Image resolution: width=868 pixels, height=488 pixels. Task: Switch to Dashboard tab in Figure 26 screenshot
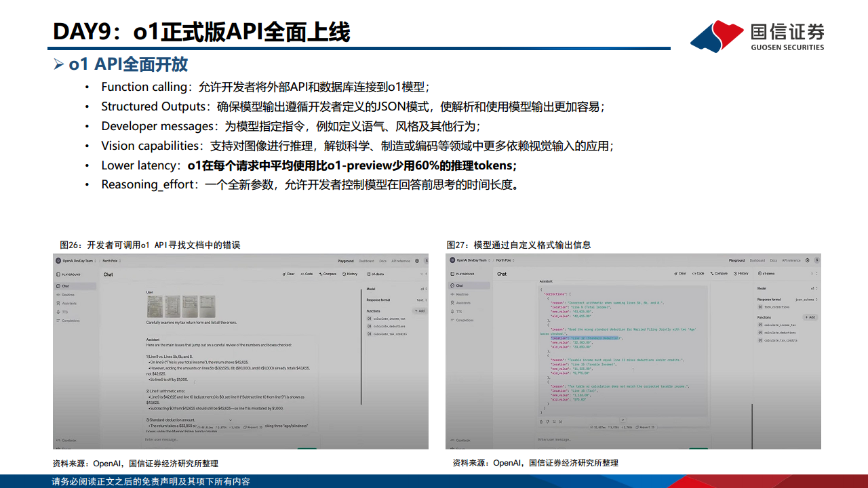click(366, 261)
